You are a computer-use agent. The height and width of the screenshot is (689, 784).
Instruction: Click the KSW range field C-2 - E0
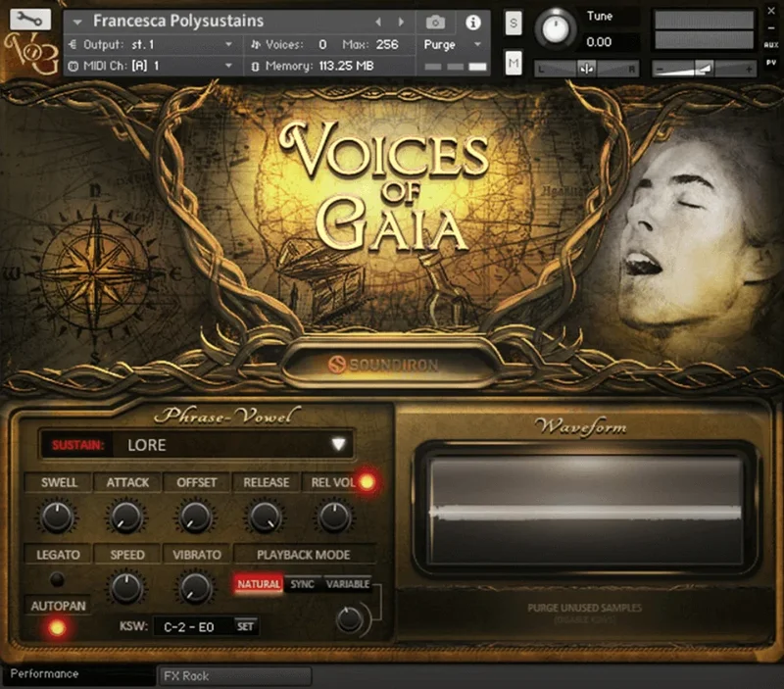tap(192, 626)
